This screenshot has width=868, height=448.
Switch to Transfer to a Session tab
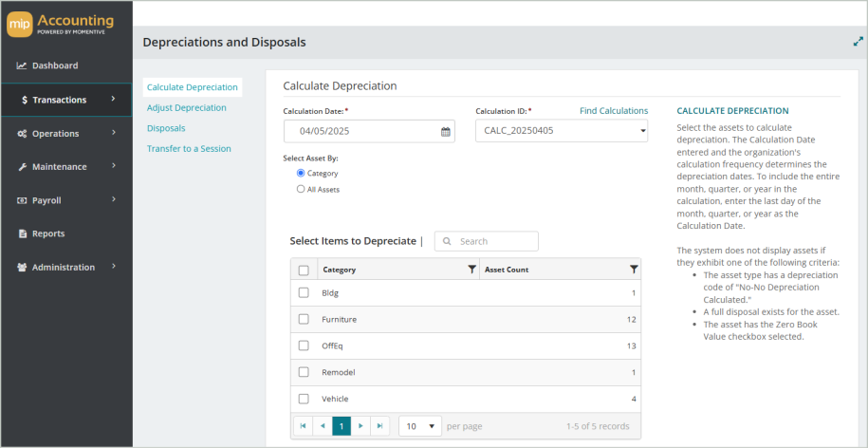189,148
